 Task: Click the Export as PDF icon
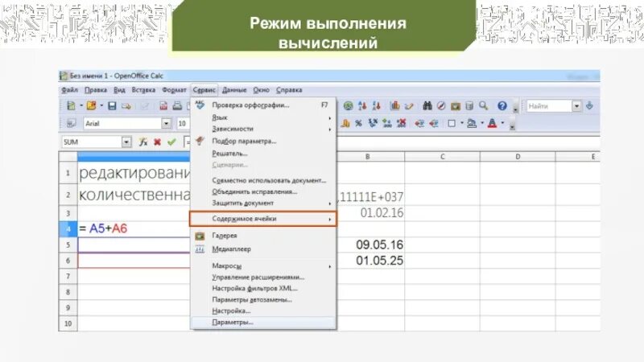click(163, 106)
